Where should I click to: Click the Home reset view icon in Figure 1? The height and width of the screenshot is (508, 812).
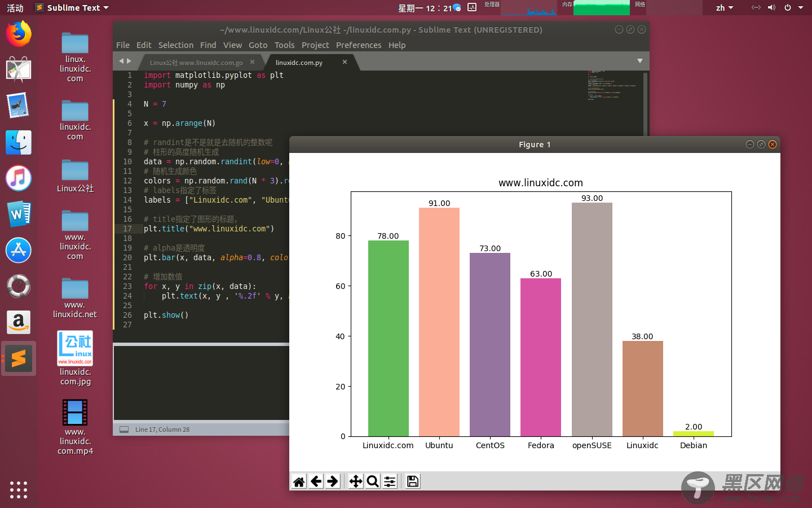pos(299,481)
